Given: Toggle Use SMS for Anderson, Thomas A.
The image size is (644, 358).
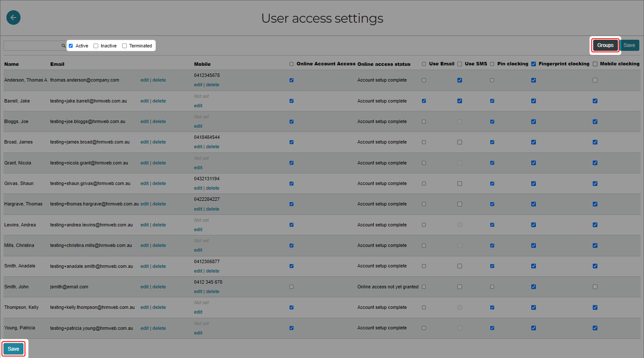Looking at the screenshot, I should click(x=460, y=80).
